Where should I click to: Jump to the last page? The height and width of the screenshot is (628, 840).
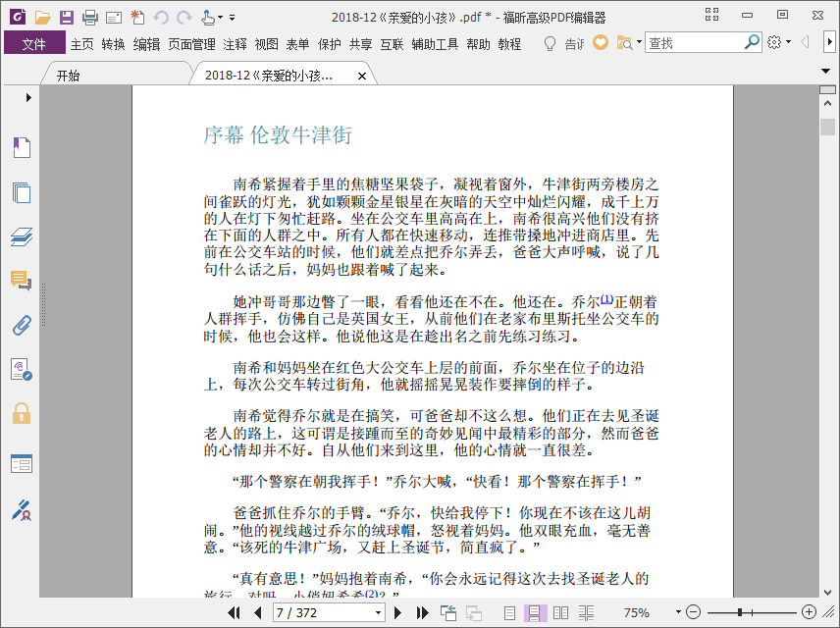pyautogui.click(x=423, y=612)
